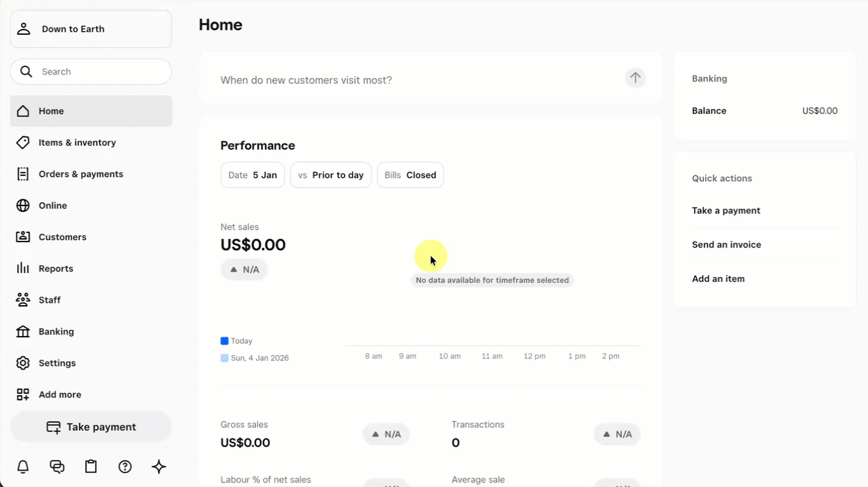Choose Add an item quick action
The height and width of the screenshot is (487, 868).
(718, 279)
